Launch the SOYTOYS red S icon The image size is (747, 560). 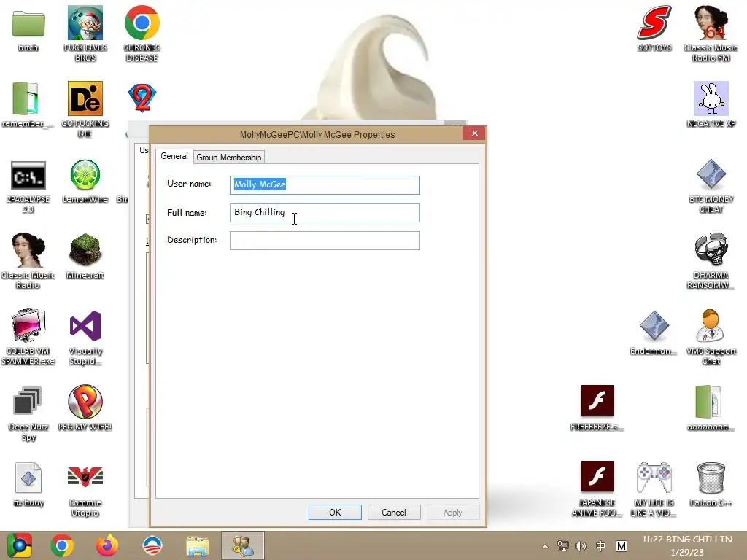click(654, 23)
